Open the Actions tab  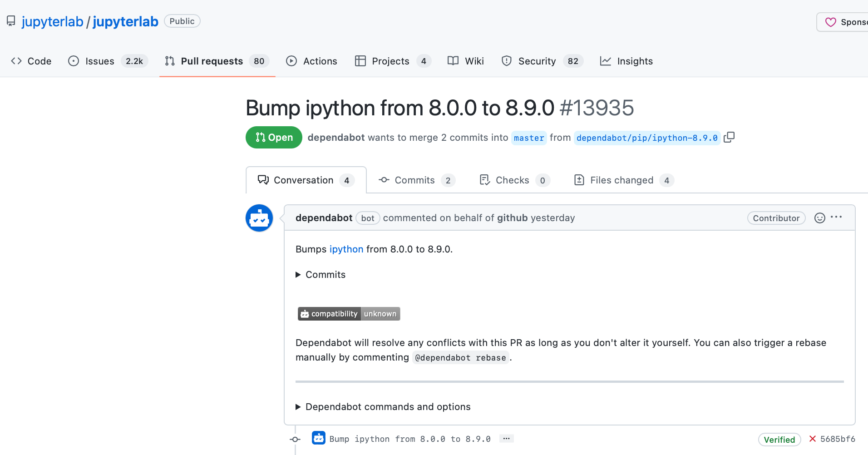coord(311,61)
